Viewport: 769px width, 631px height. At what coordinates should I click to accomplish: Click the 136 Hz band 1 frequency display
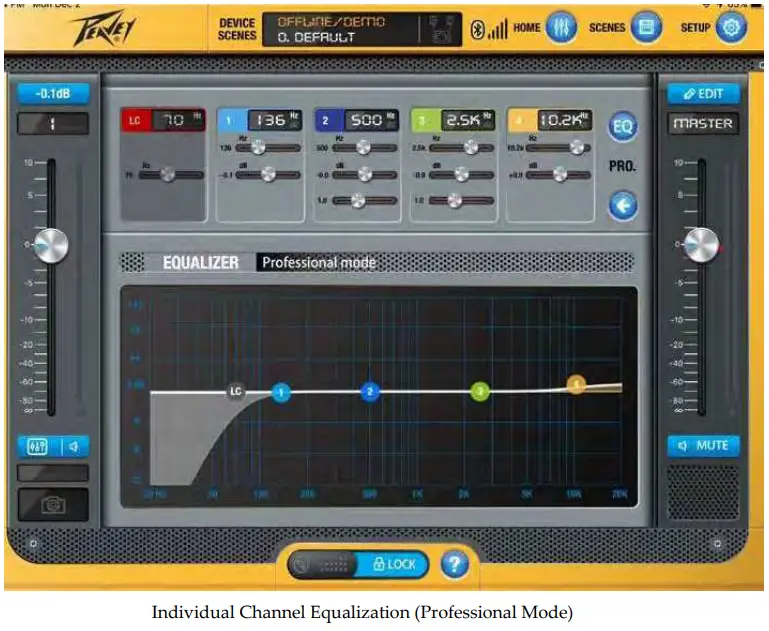pos(275,121)
